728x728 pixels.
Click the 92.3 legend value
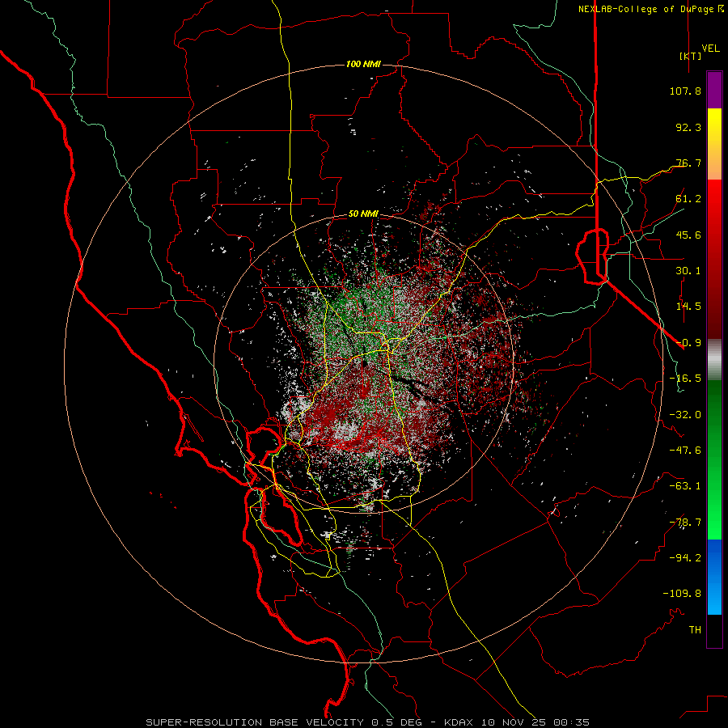click(688, 127)
